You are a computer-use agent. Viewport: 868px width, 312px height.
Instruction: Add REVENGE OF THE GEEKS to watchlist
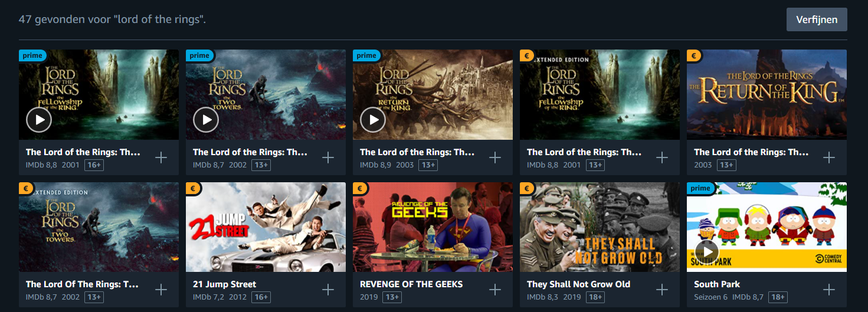[x=495, y=290]
